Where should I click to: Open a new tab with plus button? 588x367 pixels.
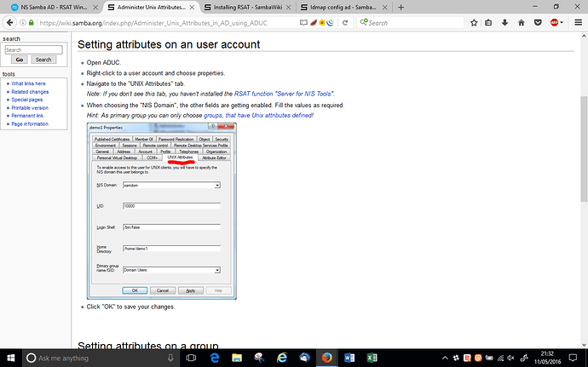click(x=401, y=7)
